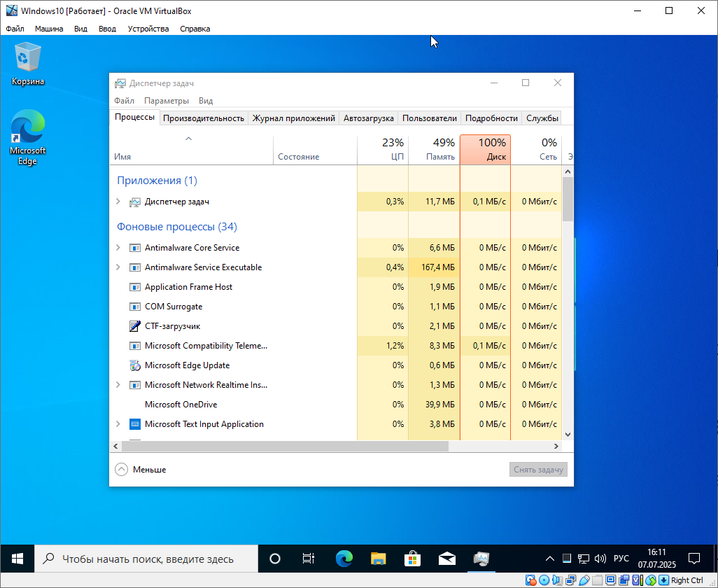Show hidden tray icons chevron
This screenshot has height=588, width=718.
click(550, 559)
